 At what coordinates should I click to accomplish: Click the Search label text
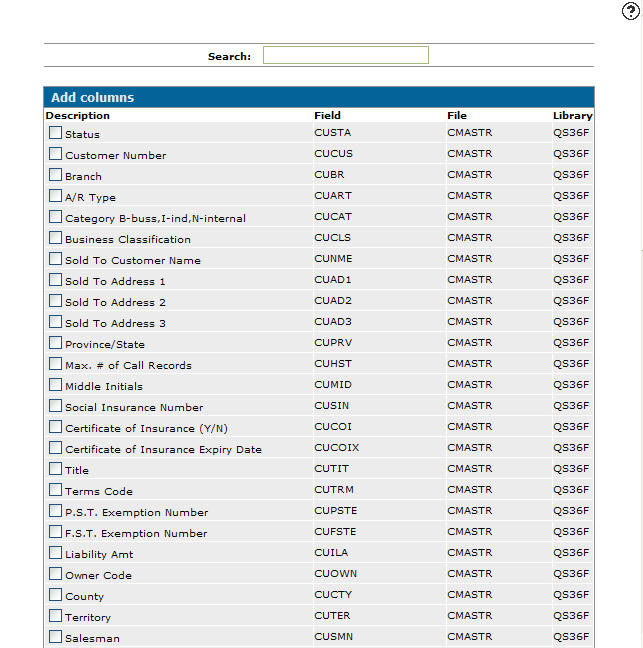(x=229, y=57)
